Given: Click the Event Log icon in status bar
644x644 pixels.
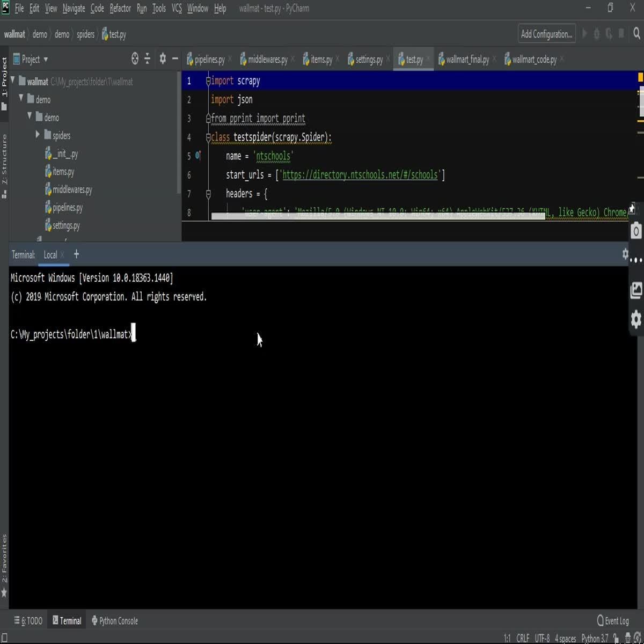Looking at the screenshot, I should point(613,620).
